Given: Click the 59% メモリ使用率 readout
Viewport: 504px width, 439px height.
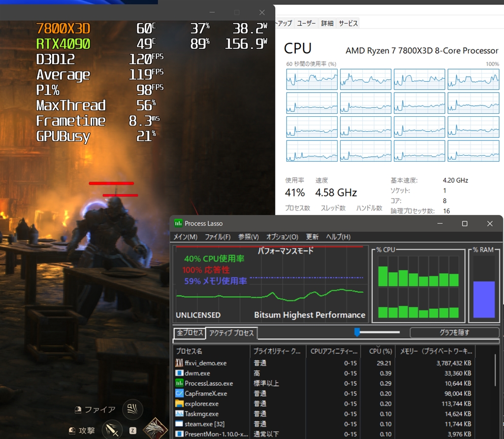Looking at the screenshot, I should point(216,281).
